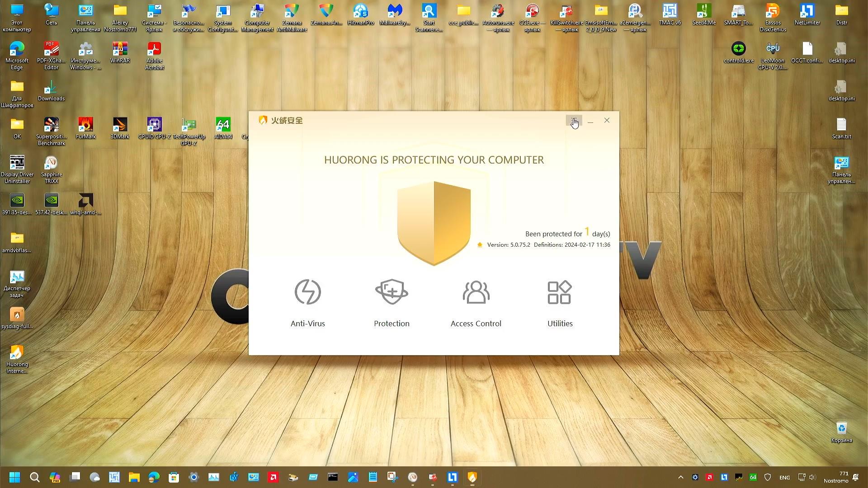Open the volume control in the system tray
The image size is (868, 488).
812,477
